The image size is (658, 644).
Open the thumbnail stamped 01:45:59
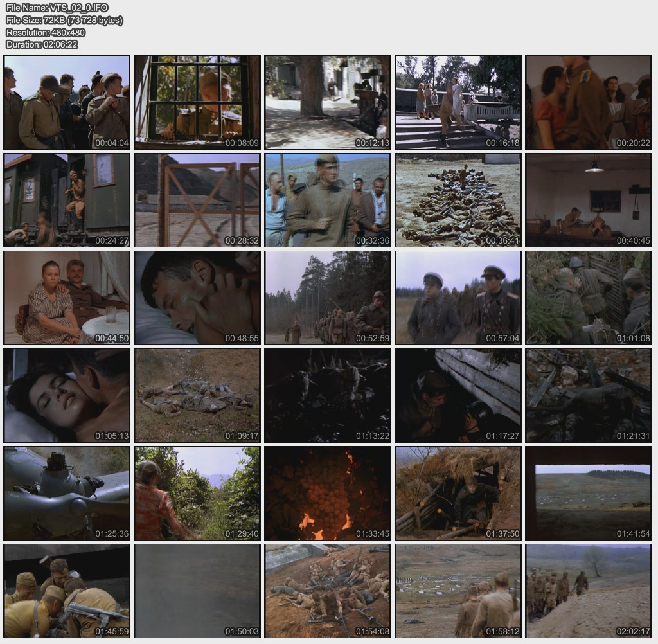(x=67, y=591)
